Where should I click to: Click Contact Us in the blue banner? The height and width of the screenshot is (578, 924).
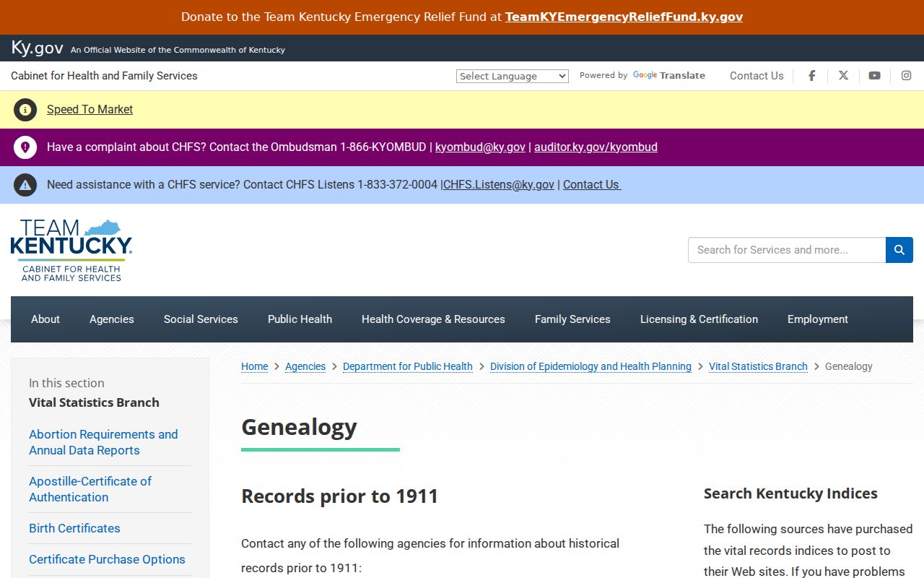click(592, 185)
